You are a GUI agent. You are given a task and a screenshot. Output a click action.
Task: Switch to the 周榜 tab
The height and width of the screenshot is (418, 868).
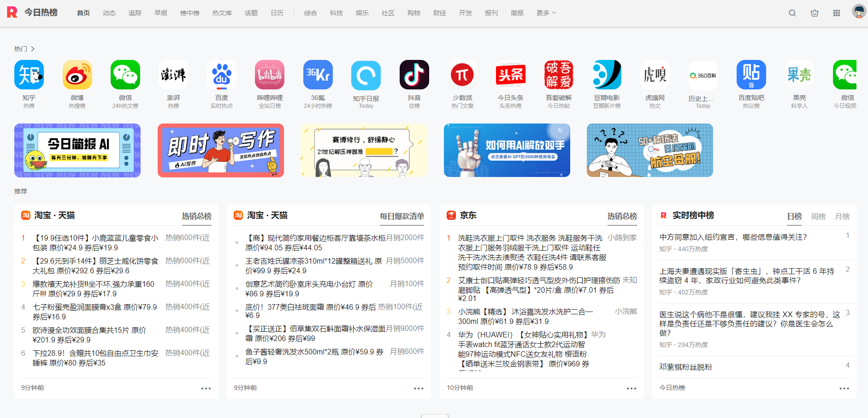(818, 216)
